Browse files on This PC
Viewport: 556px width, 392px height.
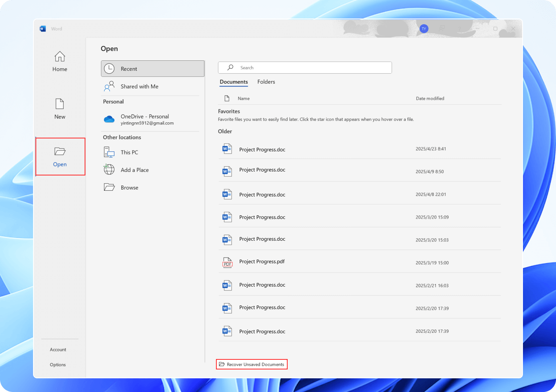pos(150,153)
